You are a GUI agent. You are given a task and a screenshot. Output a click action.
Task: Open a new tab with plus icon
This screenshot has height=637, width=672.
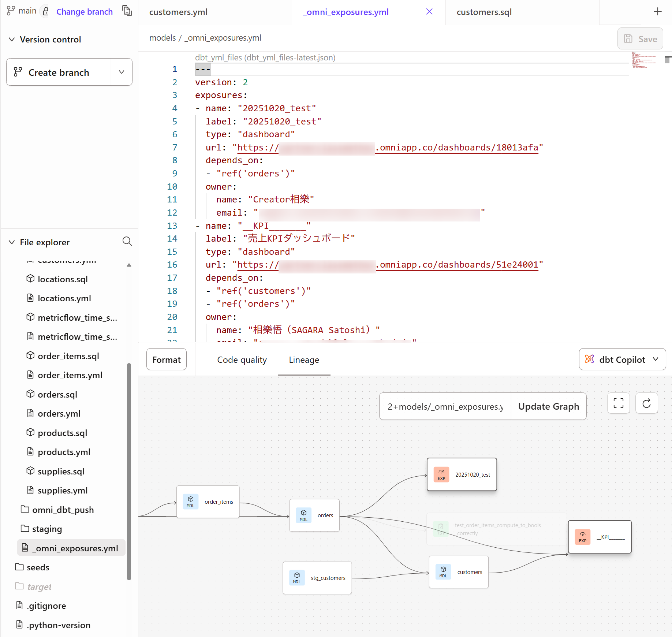point(657,12)
